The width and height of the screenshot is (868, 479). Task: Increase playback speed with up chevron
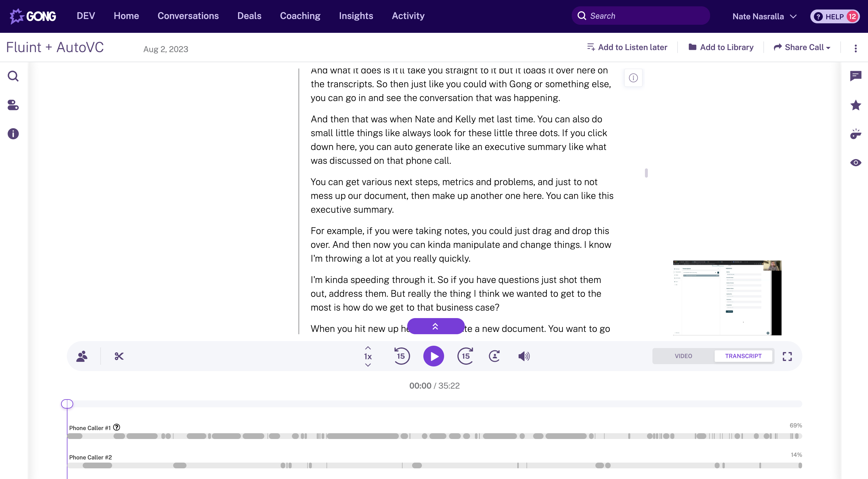pyautogui.click(x=368, y=348)
